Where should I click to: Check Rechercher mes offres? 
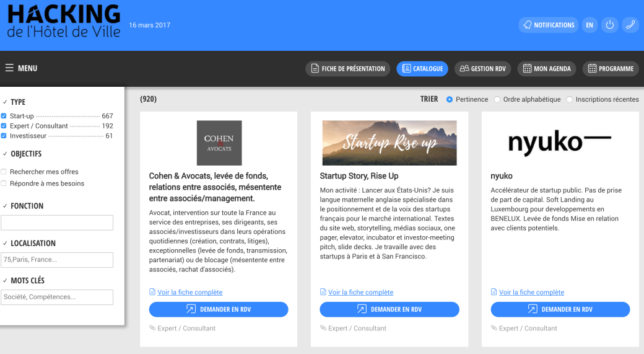coord(4,172)
